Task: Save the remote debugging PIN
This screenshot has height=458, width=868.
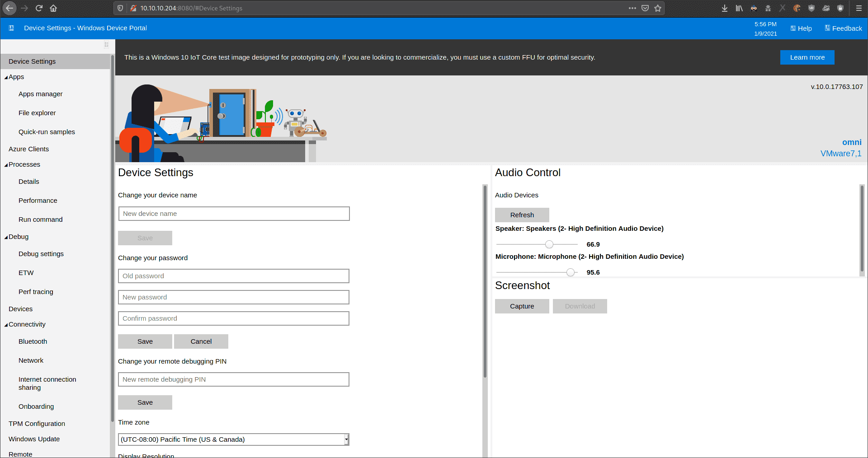Action: (x=145, y=402)
